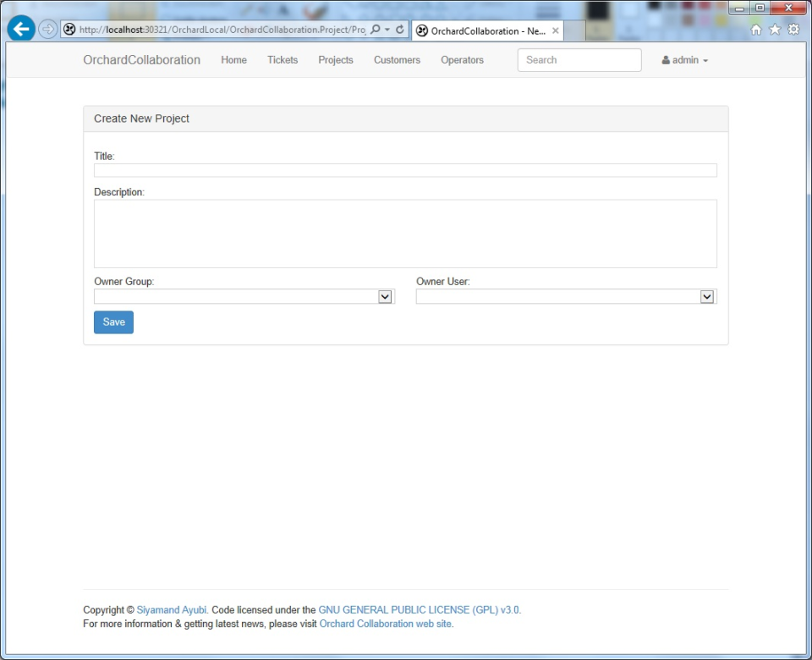Open the Projects menu item
Screen dimensions: 812x660
[x=336, y=60]
